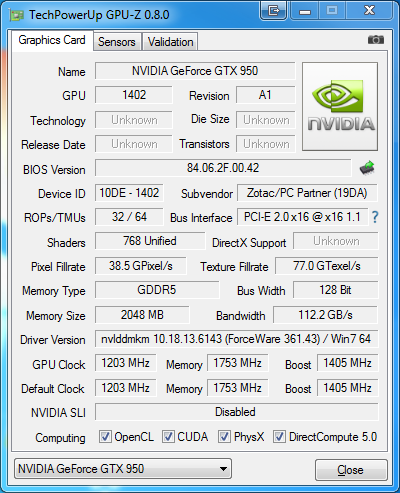
Task: Select the NVIDIA GeForce GTX 950 combo box
Action: point(123,469)
